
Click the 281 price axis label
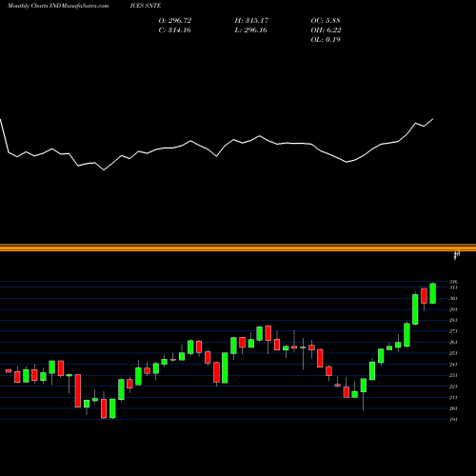453,320
